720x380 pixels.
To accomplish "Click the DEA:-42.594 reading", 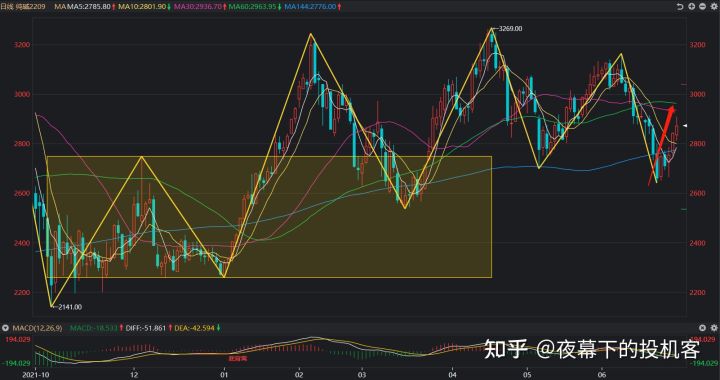I will (x=194, y=328).
